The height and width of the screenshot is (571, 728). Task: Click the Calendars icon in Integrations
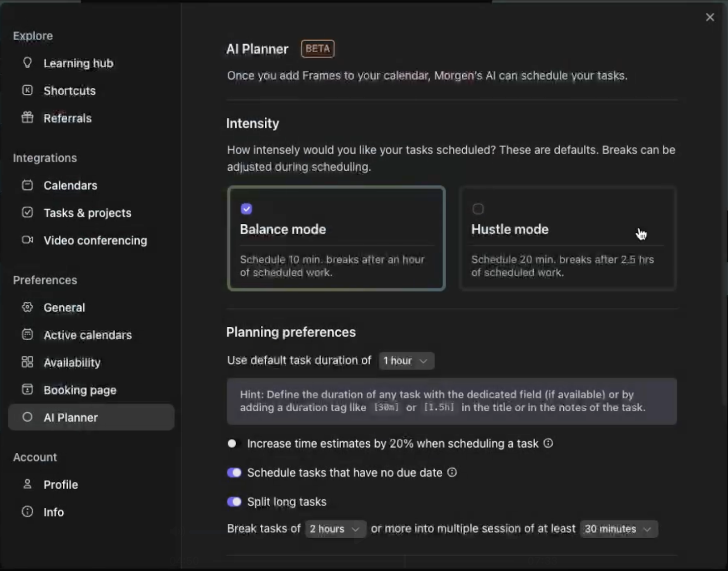coord(27,185)
